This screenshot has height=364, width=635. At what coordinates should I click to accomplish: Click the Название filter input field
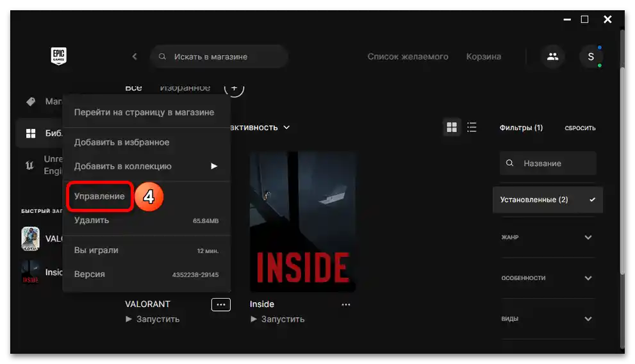pyautogui.click(x=548, y=163)
